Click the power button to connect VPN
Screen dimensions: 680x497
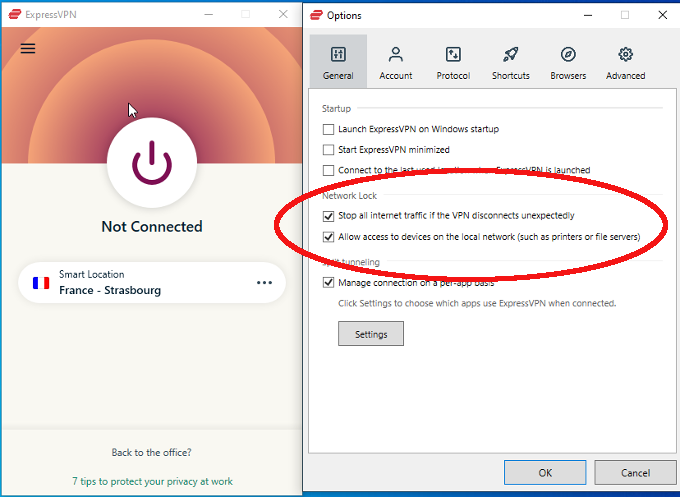pyautogui.click(x=152, y=163)
